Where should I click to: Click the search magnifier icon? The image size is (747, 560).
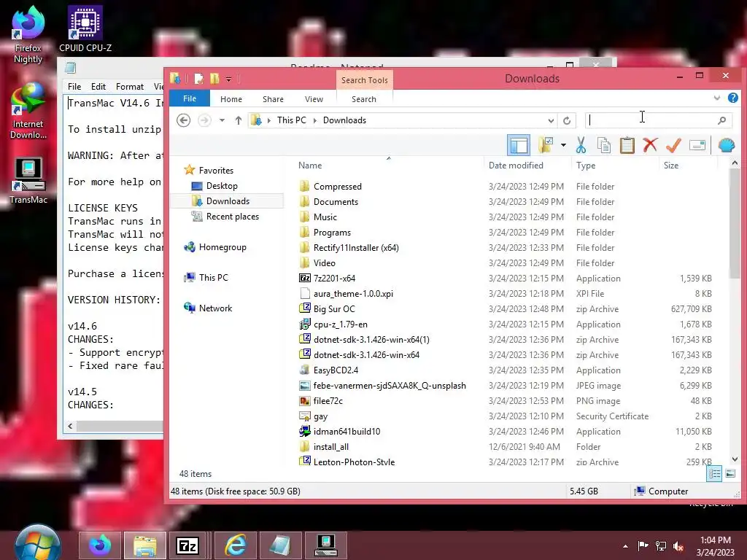pyautogui.click(x=721, y=120)
